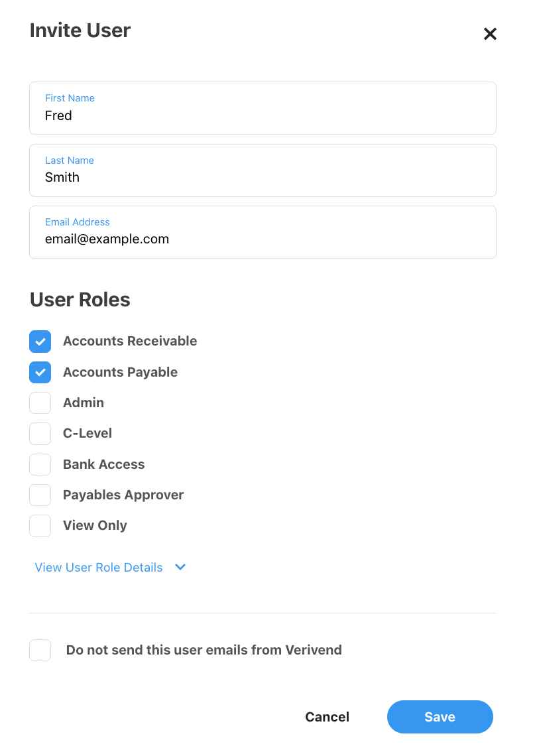The width and height of the screenshot is (537, 756).
Task: Check the C-Level role
Action: [x=40, y=433]
